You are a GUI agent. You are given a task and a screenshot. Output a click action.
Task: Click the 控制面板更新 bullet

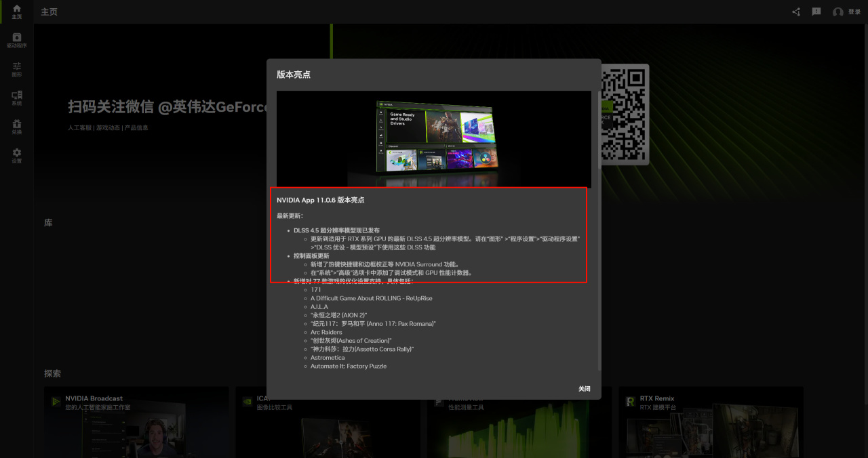click(311, 256)
